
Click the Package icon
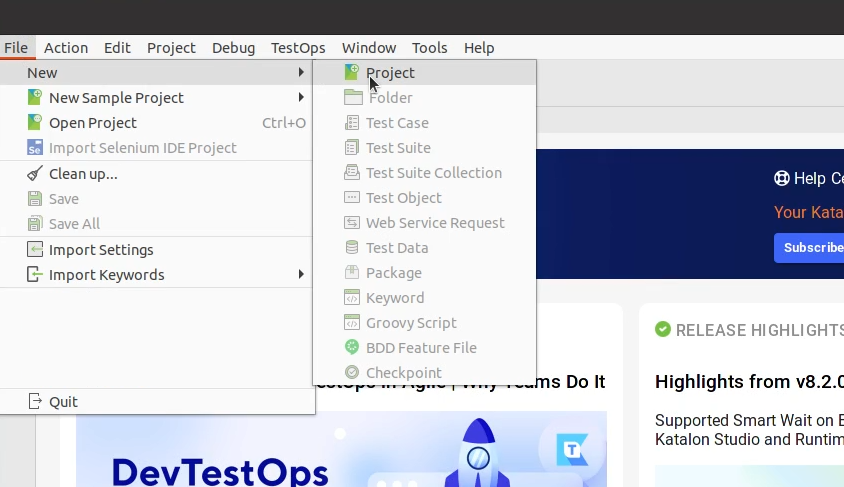pos(352,272)
